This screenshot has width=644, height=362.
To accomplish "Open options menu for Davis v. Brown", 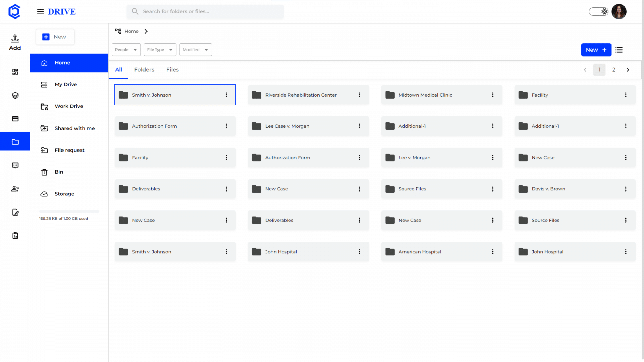I will 626,189.
